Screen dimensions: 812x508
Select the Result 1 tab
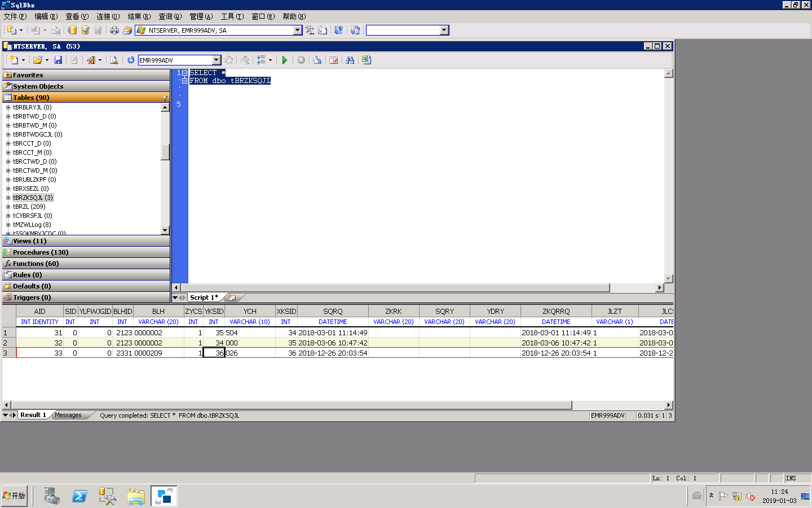(33, 415)
